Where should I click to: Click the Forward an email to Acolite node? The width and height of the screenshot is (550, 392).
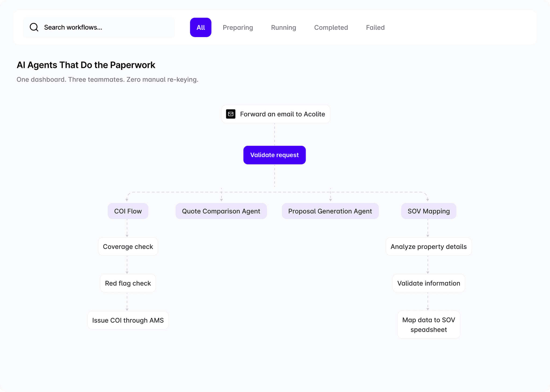(x=276, y=114)
